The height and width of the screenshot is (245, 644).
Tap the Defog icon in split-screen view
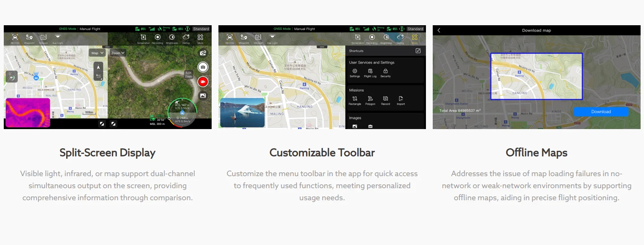click(186, 38)
